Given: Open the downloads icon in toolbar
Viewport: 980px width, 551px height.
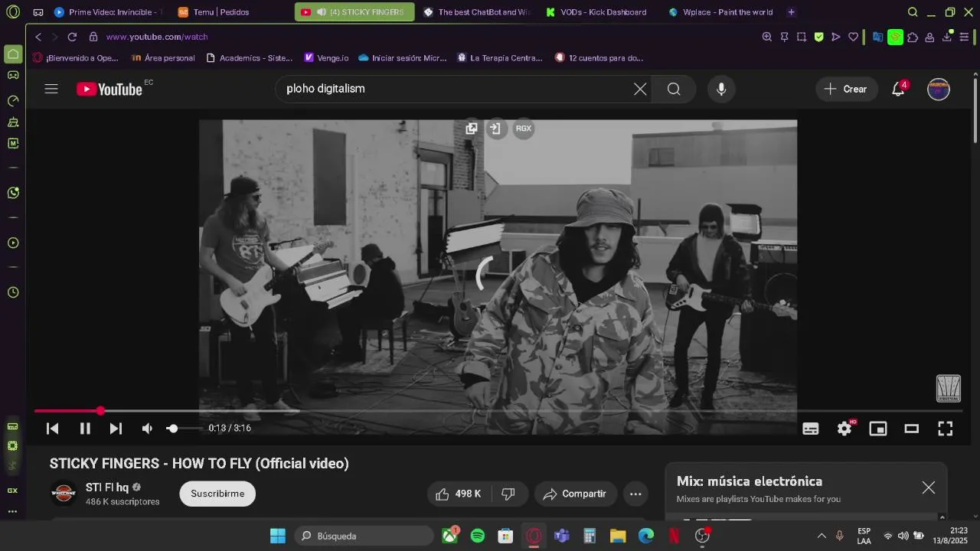Looking at the screenshot, I should (947, 37).
